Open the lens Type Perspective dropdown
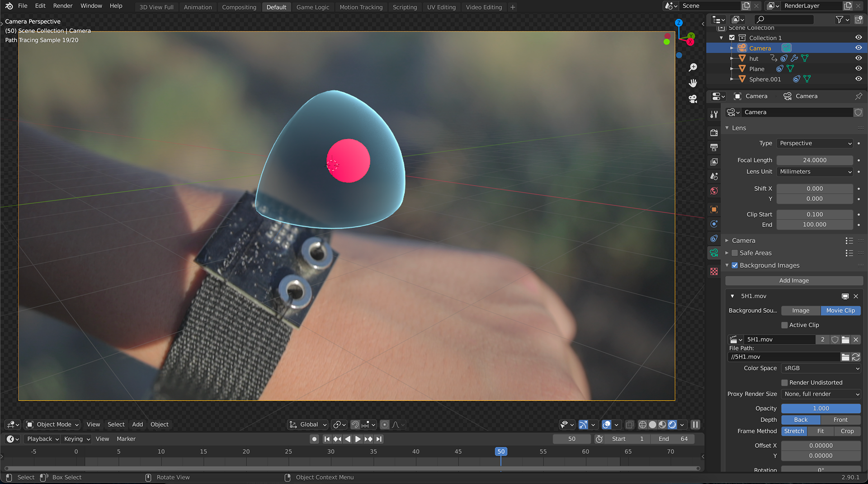Viewport: 868px width, 484px height. coord(815,143)
